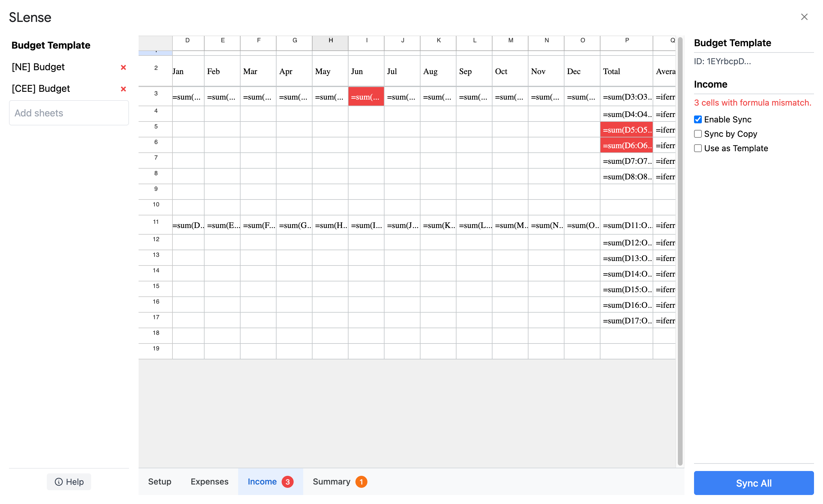Click the info icon in the Help button
The width and height of the screenshot is (823, 504).
[x=59, y=481]
